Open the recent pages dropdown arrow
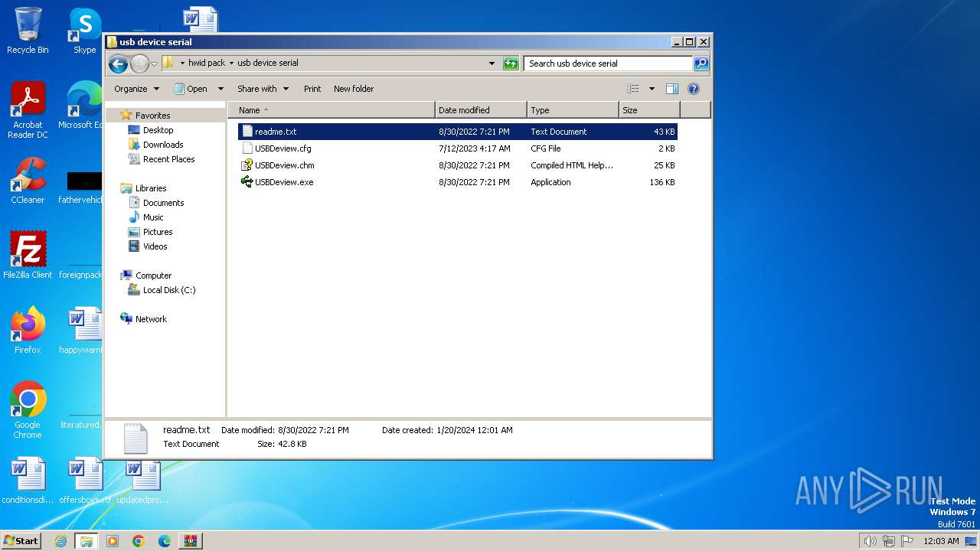The height and width of the screenshot is (551, 980). (154, 64)
